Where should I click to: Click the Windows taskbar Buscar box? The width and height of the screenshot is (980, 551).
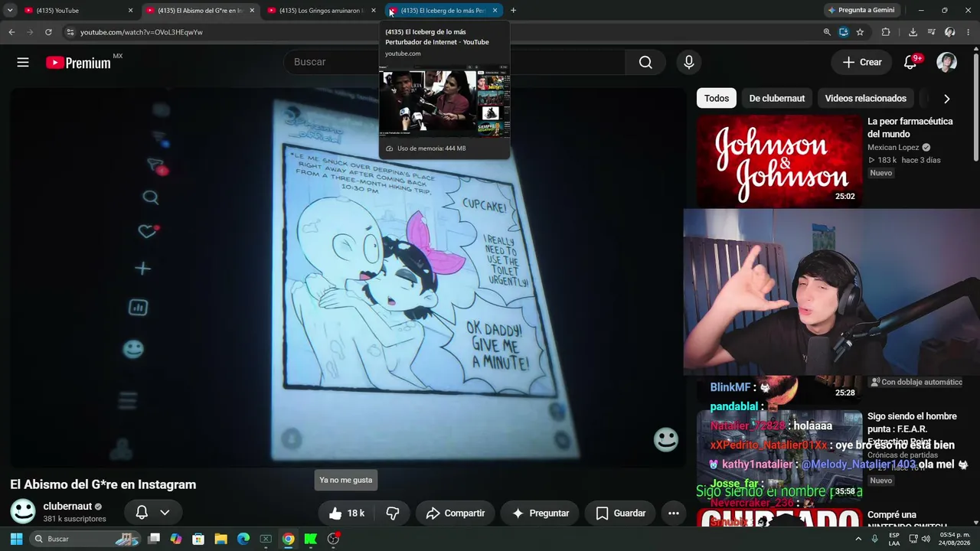coord(85,539)
